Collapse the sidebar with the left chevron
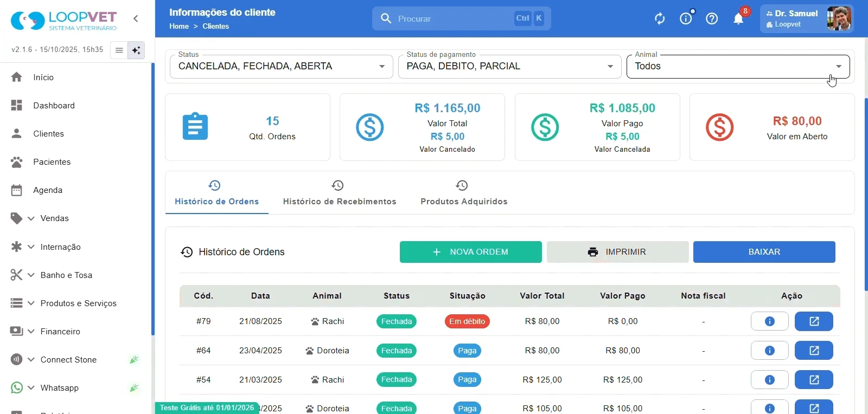Image resolution: width=868 pixels, height=414 pixels. click(x=136, y=19)
